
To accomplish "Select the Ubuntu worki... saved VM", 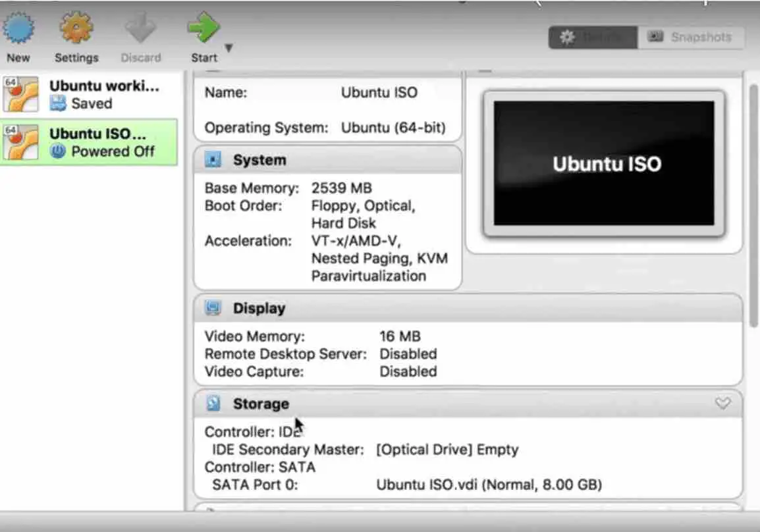I will click(x=89, y=94).
